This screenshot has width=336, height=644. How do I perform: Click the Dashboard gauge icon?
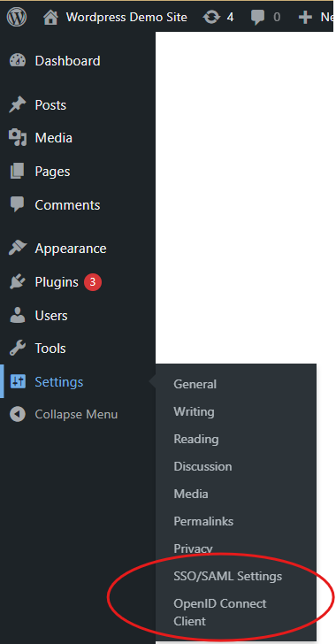point(18,61)
